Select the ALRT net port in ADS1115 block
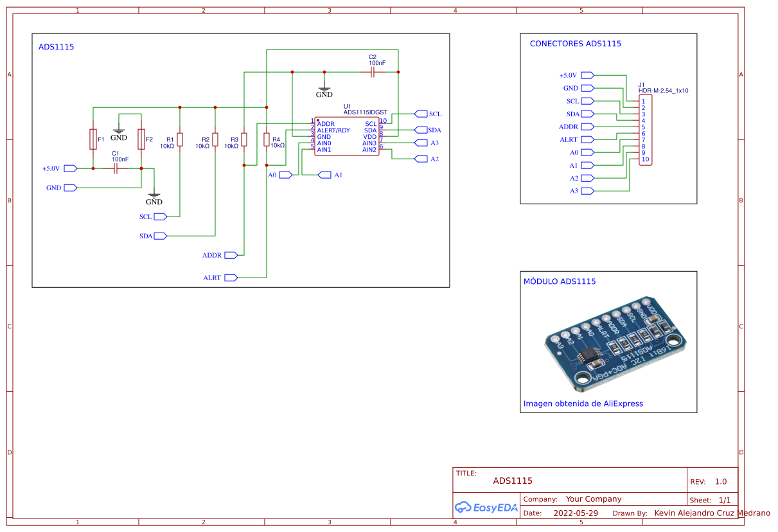778x532 pixels. [221, 278]
